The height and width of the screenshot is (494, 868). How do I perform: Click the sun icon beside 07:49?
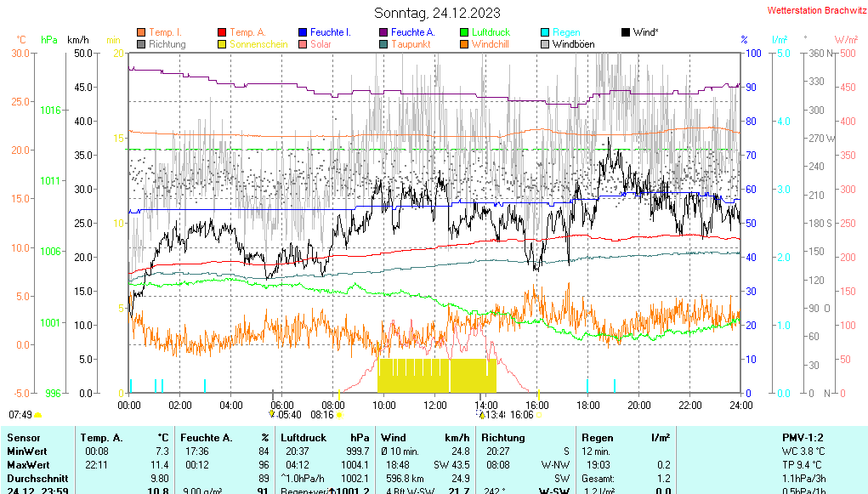38,415
